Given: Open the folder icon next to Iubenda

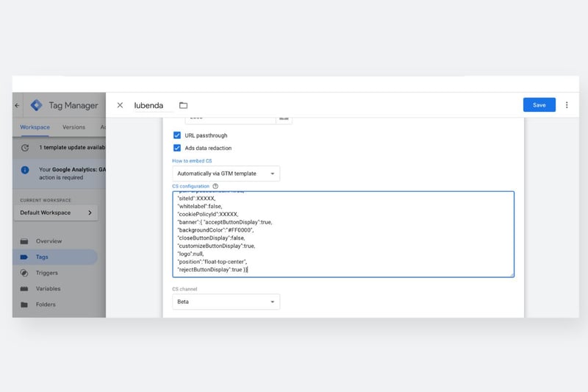Looking at the screenshot, I should point(183,105).
